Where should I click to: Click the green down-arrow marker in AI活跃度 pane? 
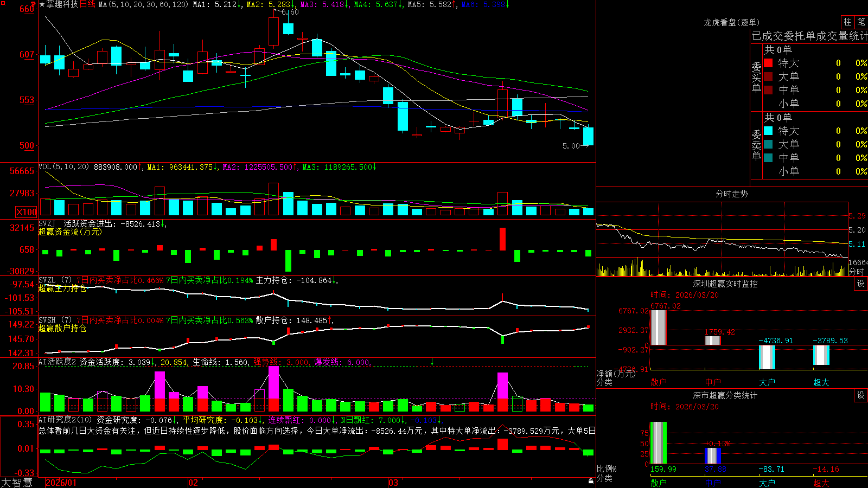click(x=432, y=362)
